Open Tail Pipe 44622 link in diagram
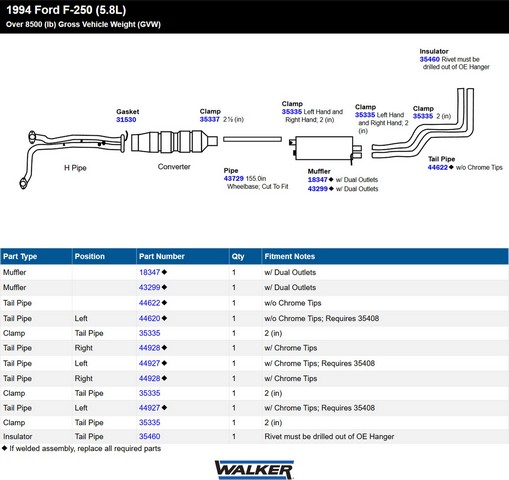The height and width of the screenshot is (480, 509). (438, 167)
